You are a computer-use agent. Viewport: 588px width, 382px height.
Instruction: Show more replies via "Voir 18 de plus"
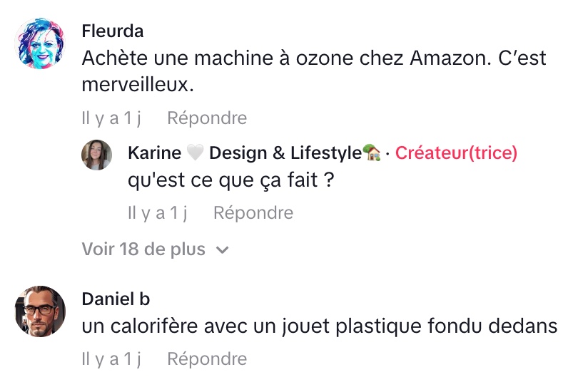point(143,249)
